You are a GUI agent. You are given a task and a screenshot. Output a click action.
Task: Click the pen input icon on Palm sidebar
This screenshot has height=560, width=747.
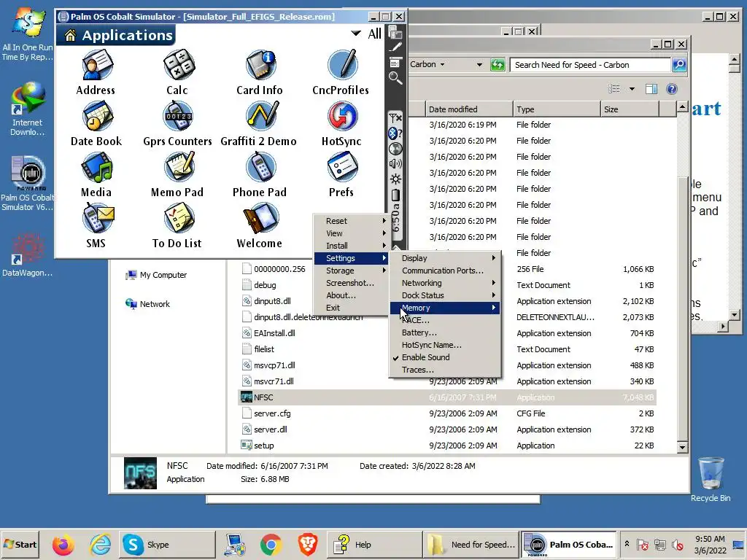[395, 47]
